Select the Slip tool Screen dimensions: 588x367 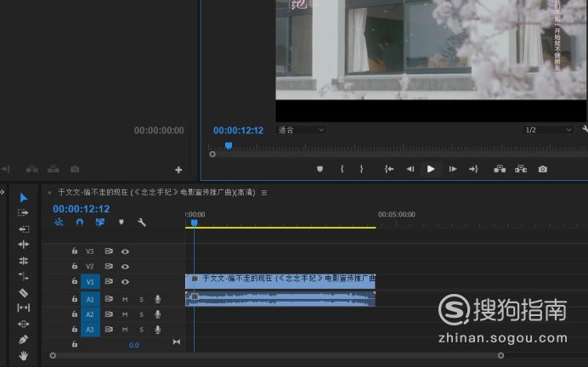pos(23,308)
